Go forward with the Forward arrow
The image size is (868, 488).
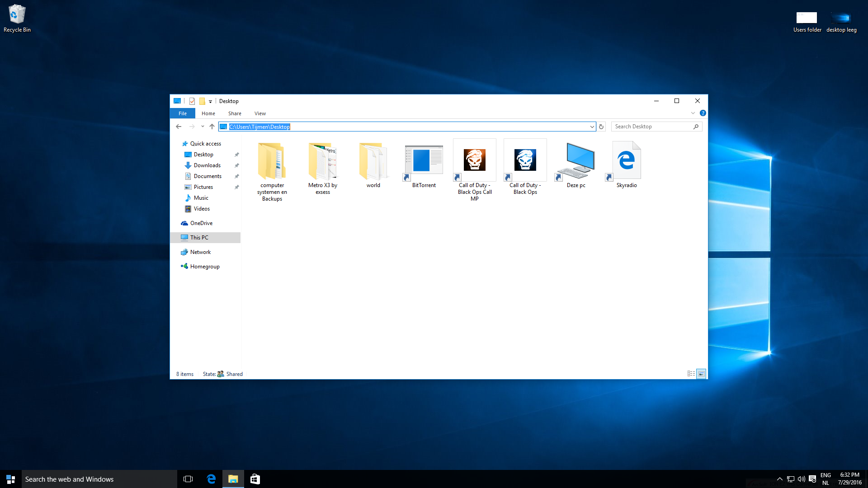[x=192, y=127]
